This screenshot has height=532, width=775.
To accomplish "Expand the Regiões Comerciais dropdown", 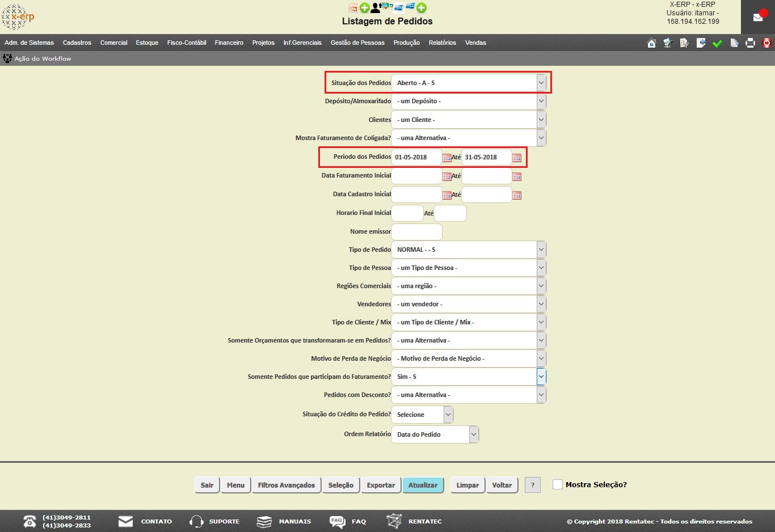I will pos(468,286).
